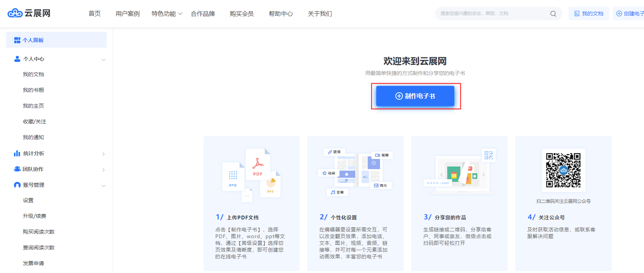
Task: Click the 个人面板 grid icon
Action: coord(17,40)
